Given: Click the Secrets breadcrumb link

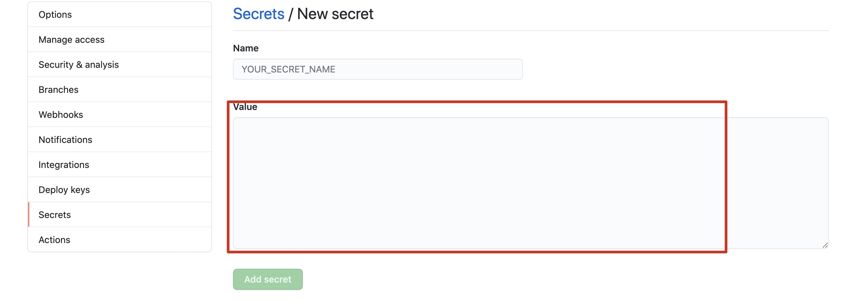Looking at the screenshot, I should tap(258, 14).
